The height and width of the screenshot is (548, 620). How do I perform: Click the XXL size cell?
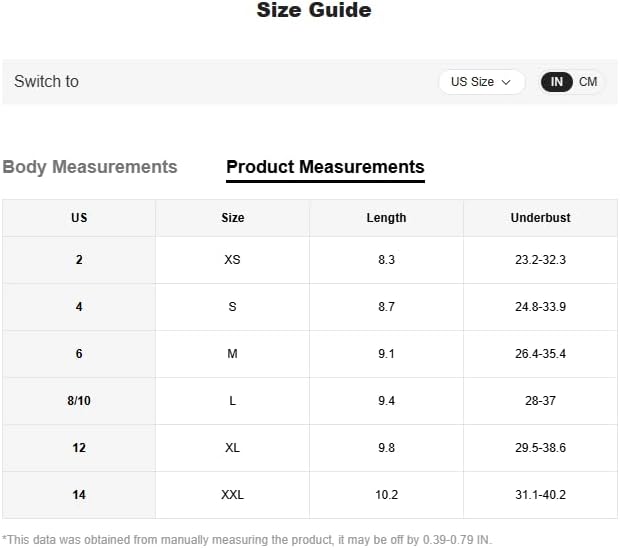point(232,495)
